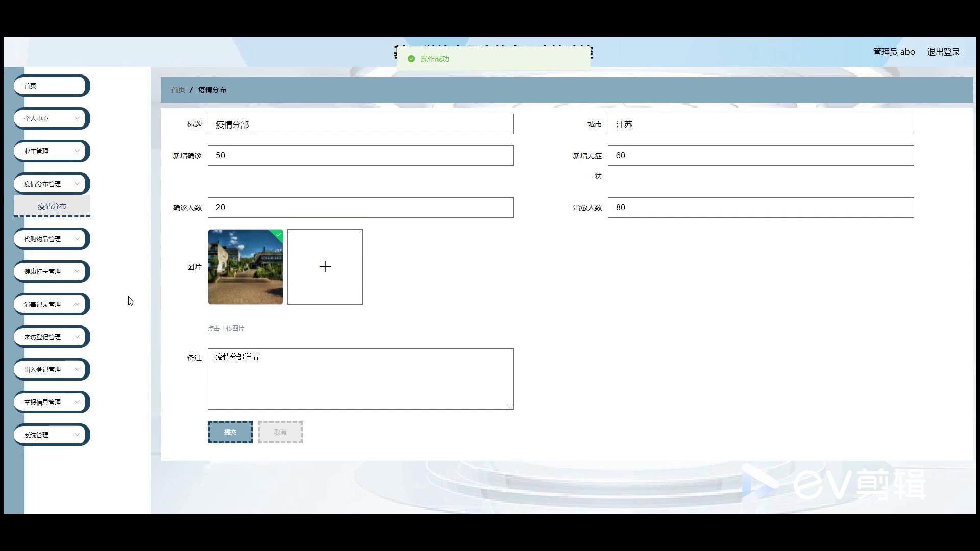
Task: Click the 确诊人数 input field
Action: [x=360, y=208]
